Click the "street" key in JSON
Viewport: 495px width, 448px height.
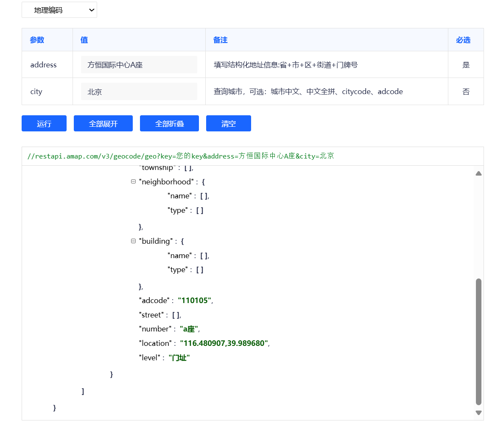(x=151, y=315)
